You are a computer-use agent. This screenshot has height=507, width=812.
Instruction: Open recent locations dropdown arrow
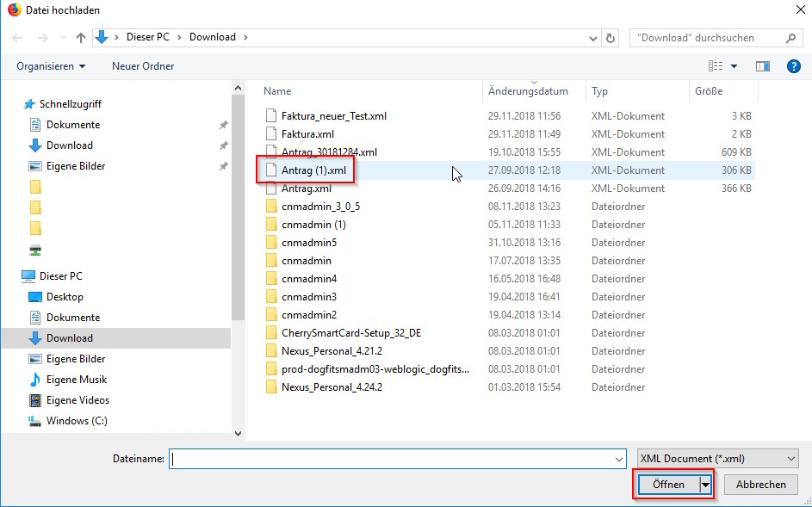[63, 38]
